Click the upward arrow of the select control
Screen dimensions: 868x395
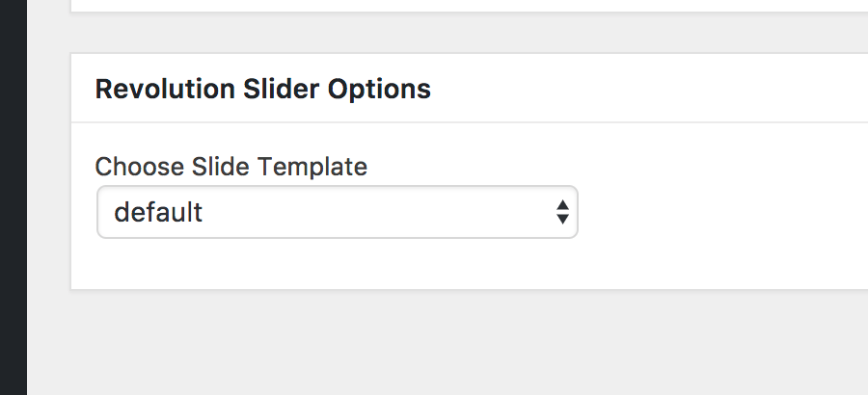[x=562, y=205]
